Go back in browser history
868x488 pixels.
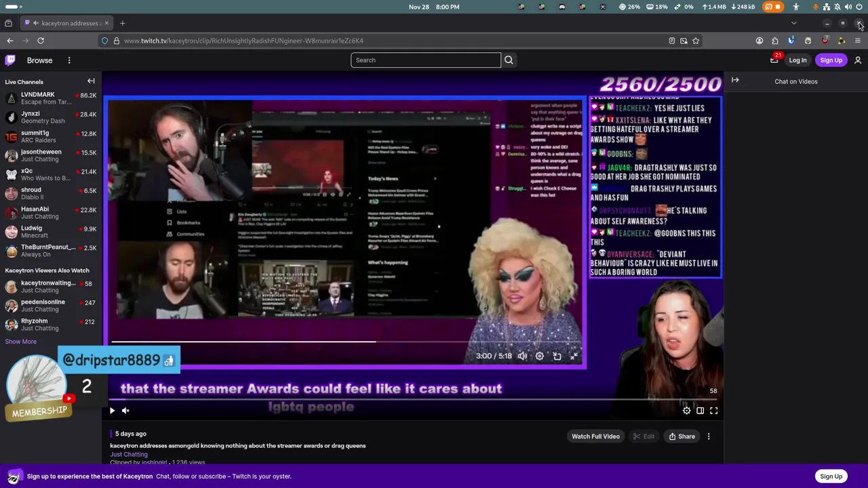(x=9, y=41)
